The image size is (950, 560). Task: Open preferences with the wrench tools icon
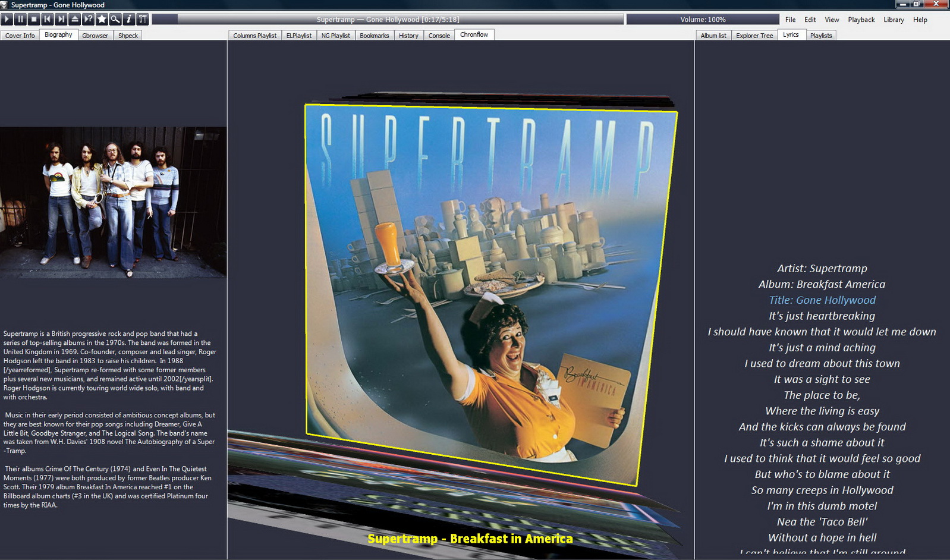click(x=143, y=19)
